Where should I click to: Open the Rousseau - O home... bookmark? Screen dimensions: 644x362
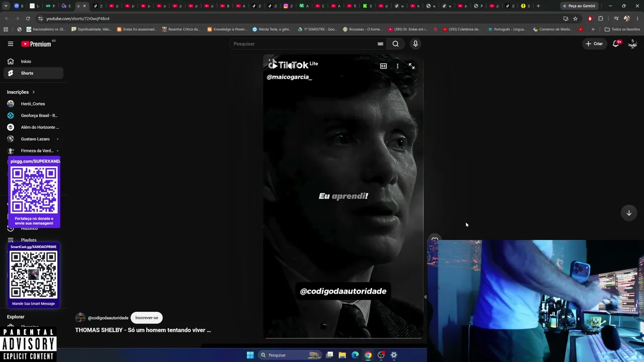(362, 29)
